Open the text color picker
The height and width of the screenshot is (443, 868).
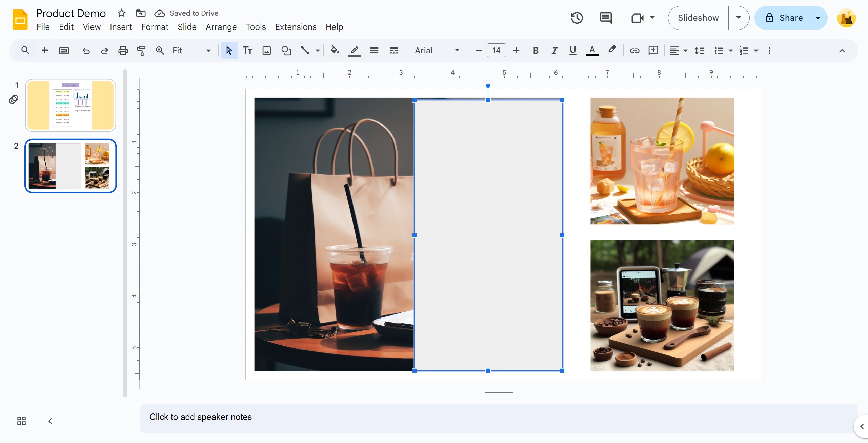592,51
